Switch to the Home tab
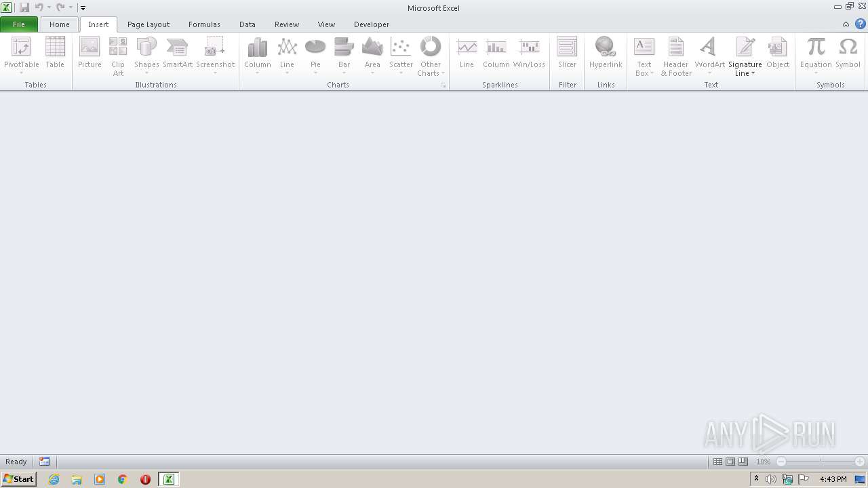Screen dimensions: 868x488 (x=60, y=24)
